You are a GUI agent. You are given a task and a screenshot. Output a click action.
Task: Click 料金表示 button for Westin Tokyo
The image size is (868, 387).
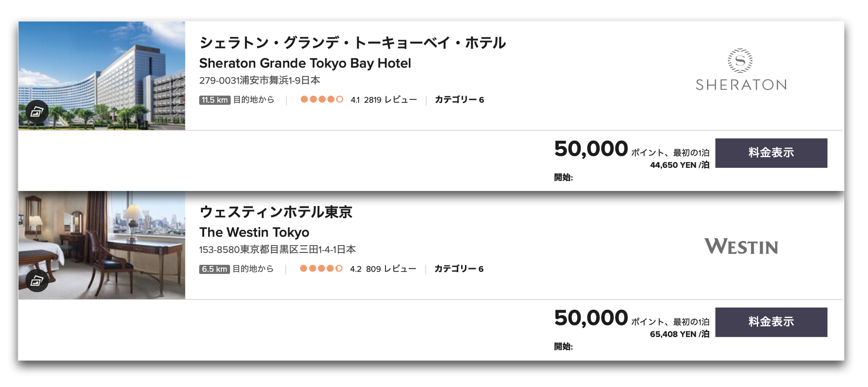click(x=771, y=322)
